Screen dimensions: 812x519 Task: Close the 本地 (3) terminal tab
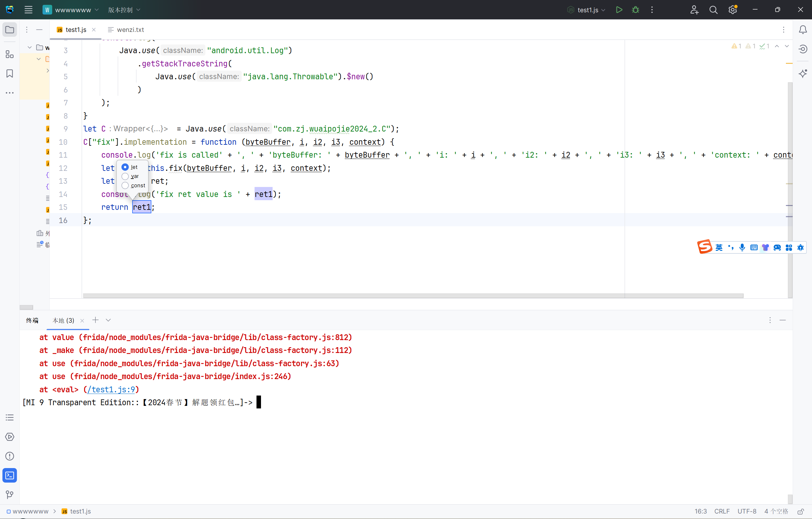click(x=82, y=320)
